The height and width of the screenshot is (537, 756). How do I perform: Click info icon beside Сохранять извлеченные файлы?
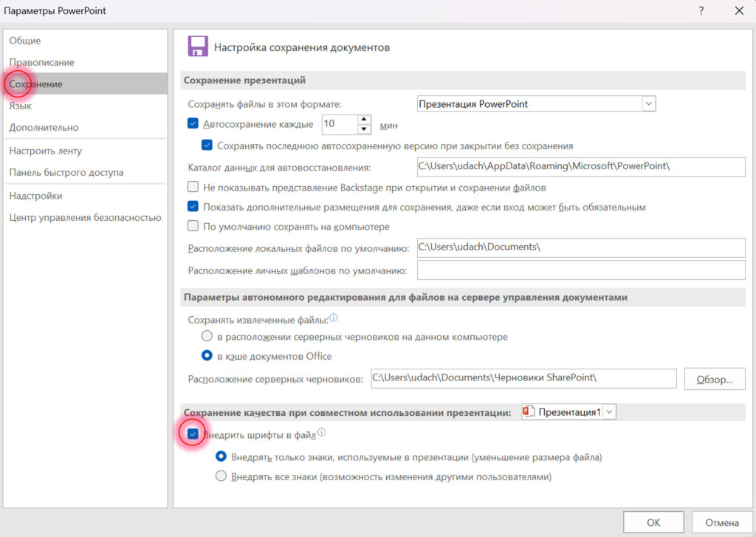tap(333, 318)
